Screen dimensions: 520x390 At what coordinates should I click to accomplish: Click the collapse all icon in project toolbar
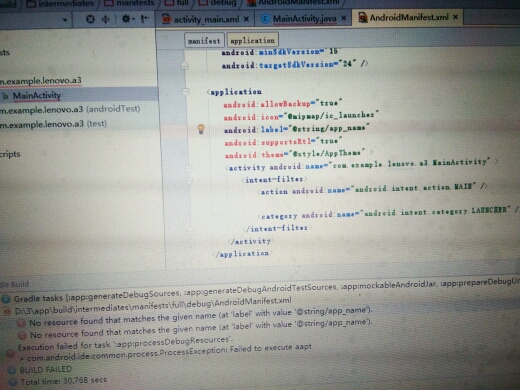coord(106,19)
